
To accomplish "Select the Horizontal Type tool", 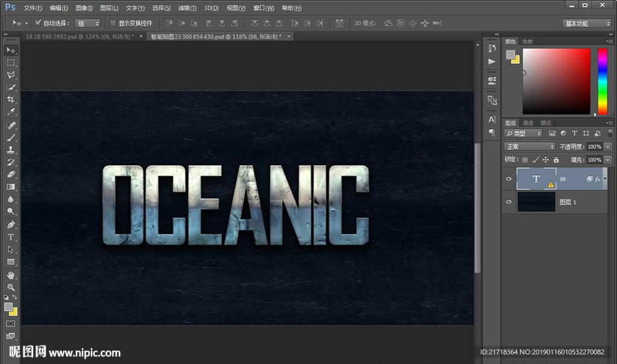I will pyautogui.click(x=11, y=237).
